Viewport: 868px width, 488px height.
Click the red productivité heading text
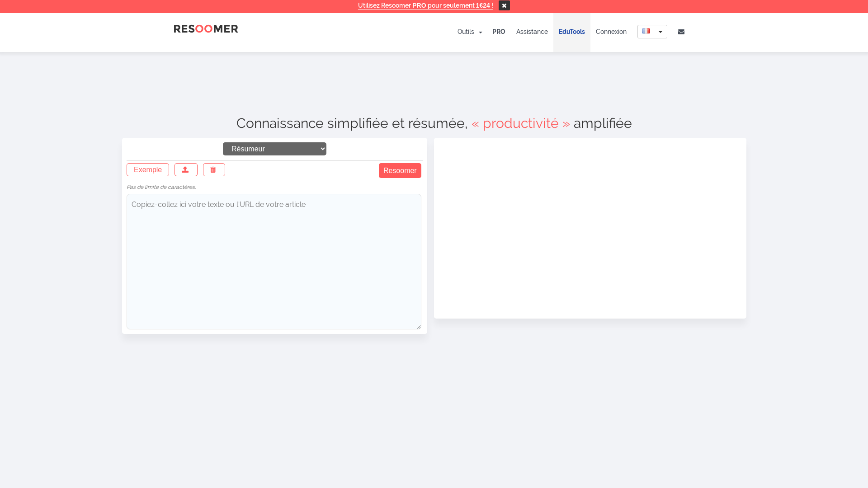520,123
